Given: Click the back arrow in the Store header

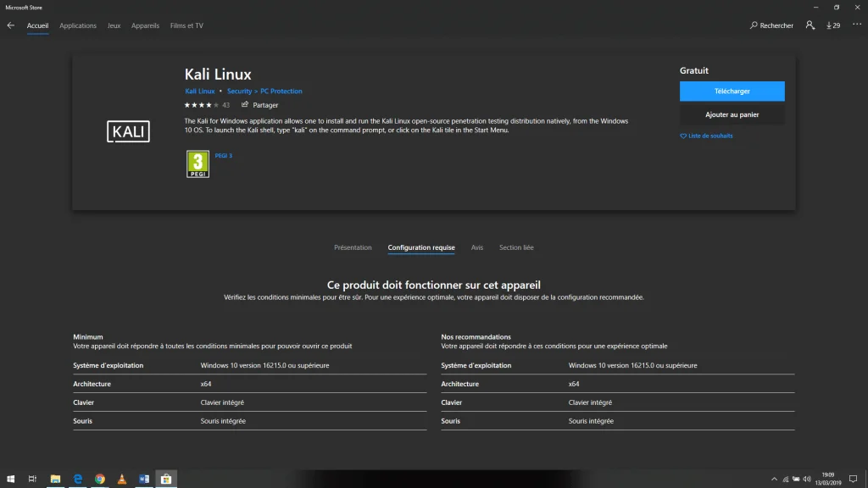Looking at the screenshot, I should [11, 25].
